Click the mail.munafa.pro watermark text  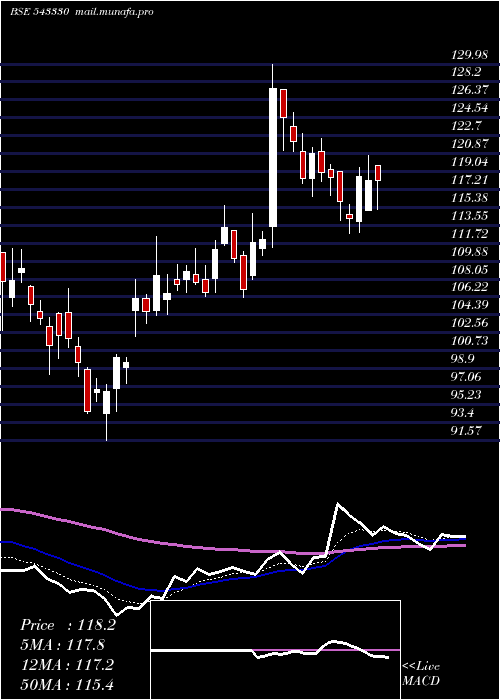coord(113,12)
